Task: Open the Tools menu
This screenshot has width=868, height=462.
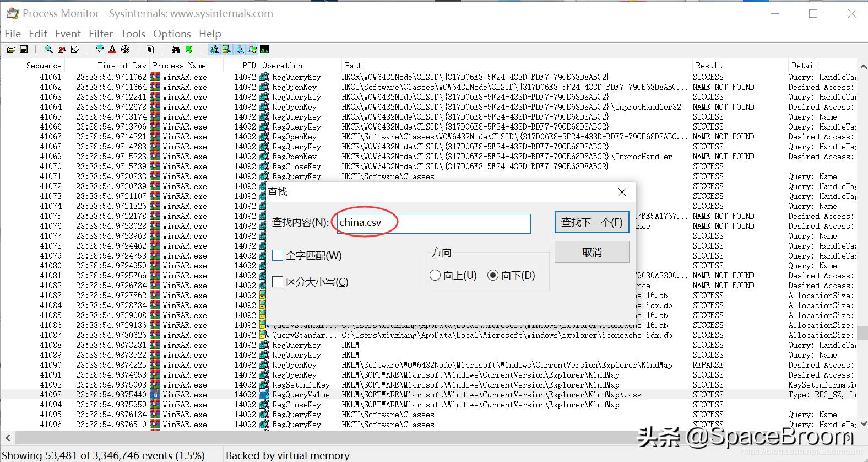Action: (x=133, y=34)
